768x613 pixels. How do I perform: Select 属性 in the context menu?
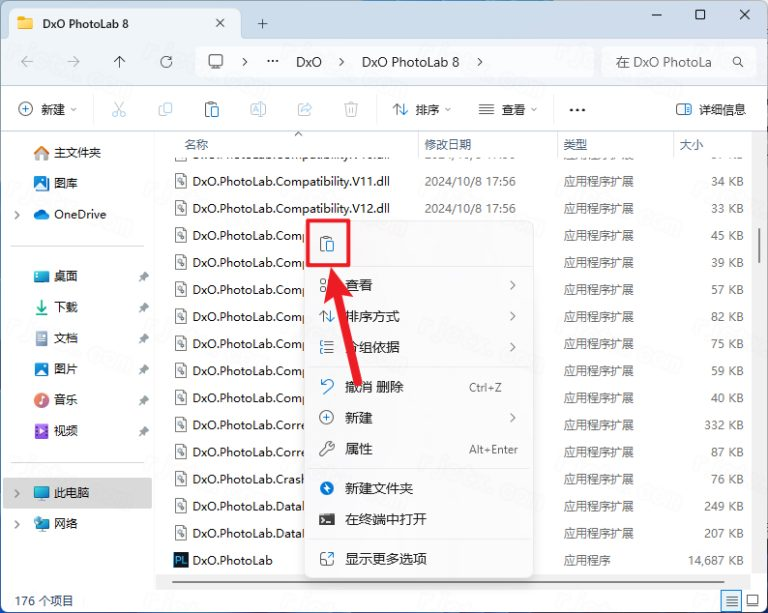[x=358, y=449]
